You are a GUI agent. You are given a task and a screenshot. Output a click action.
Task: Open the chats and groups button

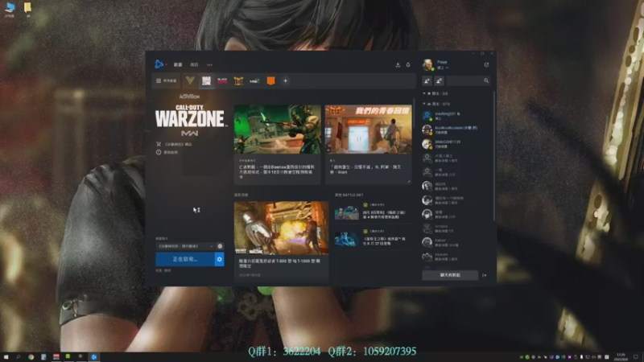point(450,275)
